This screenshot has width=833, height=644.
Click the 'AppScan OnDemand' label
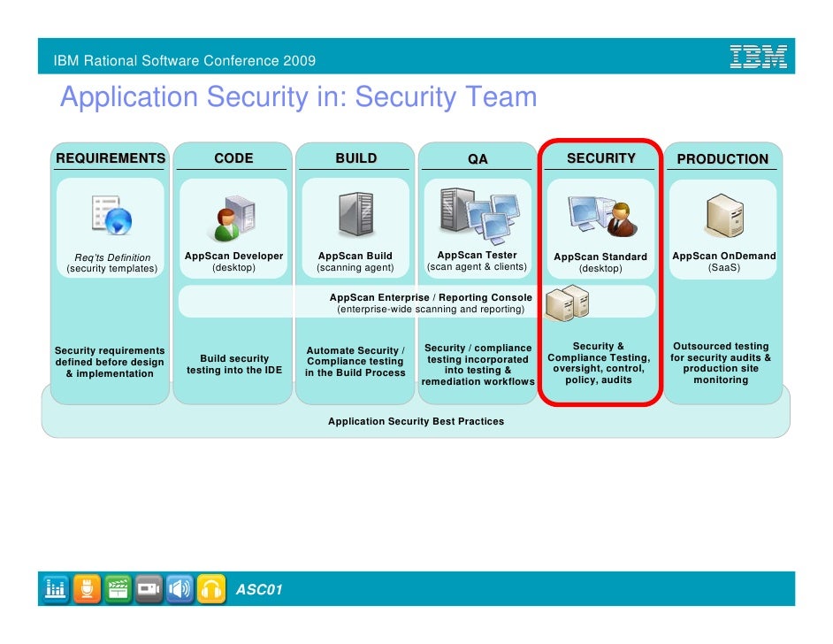pos(724,257)
